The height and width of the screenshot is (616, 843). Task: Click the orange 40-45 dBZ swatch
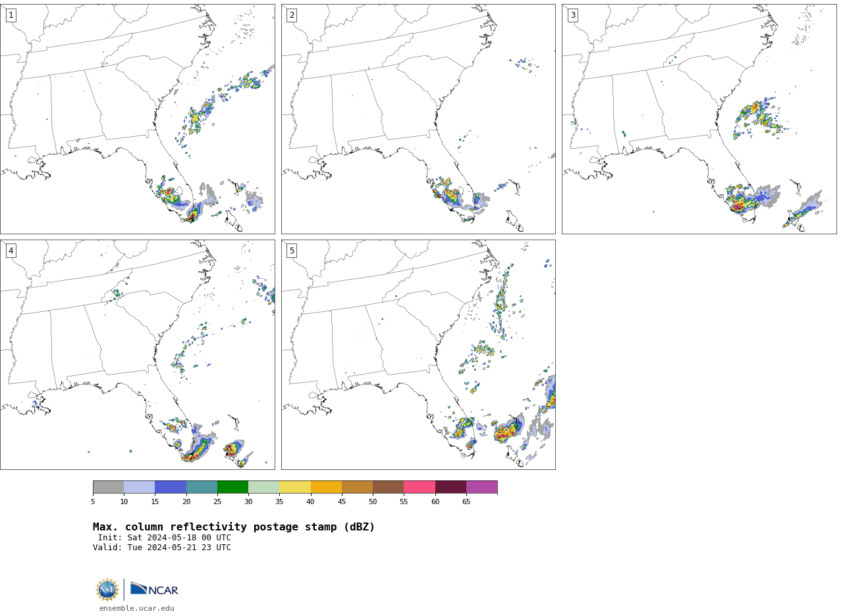326,487
